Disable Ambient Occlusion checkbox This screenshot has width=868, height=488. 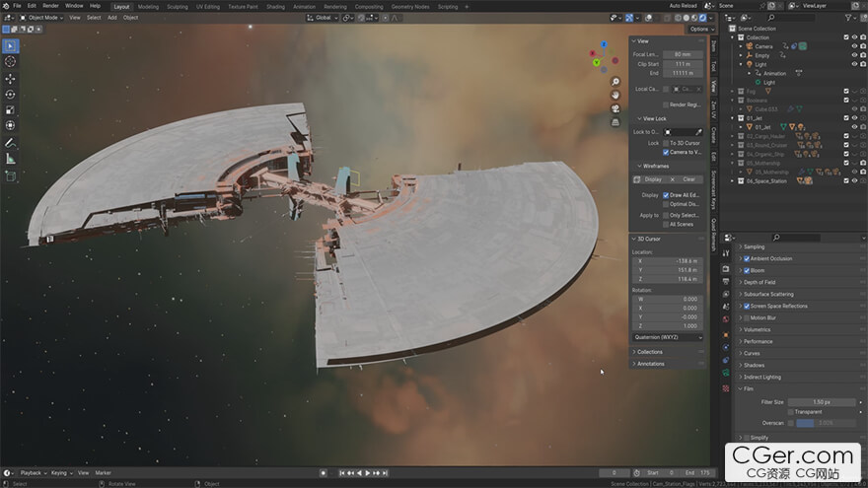(x=747, y=259)
